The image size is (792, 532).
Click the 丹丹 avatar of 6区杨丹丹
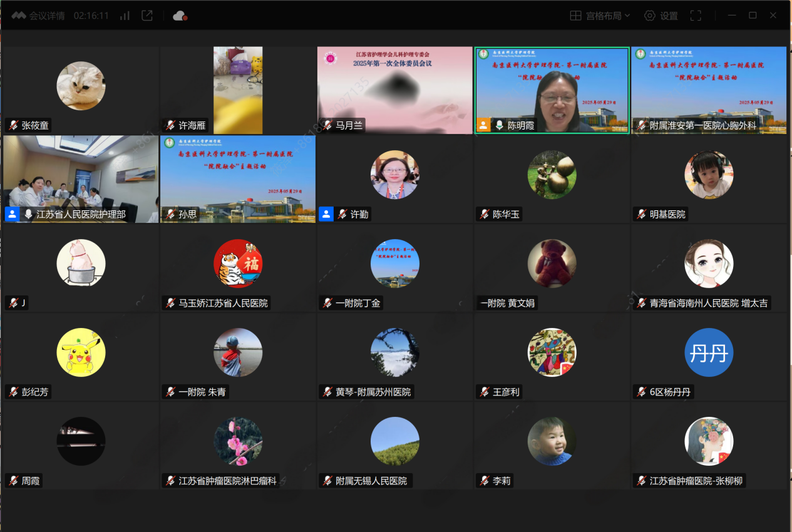[708, 352]
